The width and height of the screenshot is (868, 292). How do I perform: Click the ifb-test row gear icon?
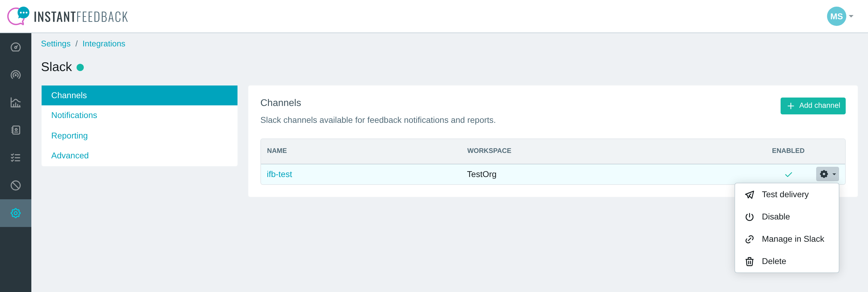(x=823, y=174)
